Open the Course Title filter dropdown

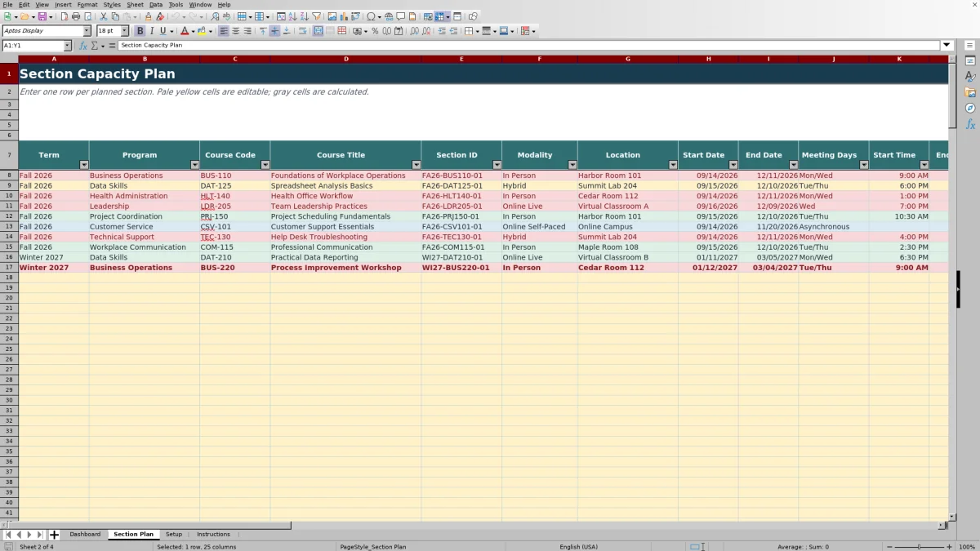(x=416, y=165)
